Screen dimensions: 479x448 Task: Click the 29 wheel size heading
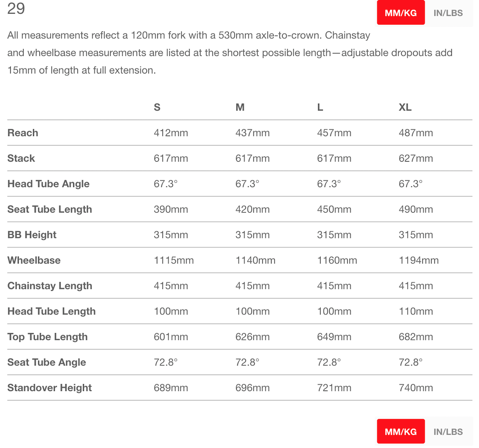point(16,8)
